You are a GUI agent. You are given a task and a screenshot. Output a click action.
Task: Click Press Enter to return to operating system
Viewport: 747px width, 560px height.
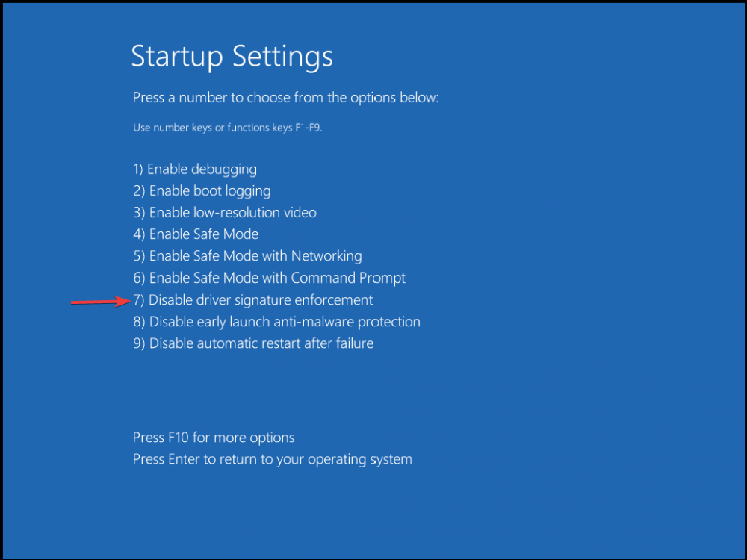[273, 459]
